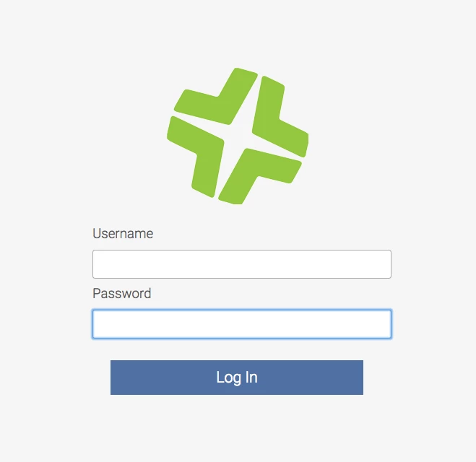Place cursor in the empty Username box
The image size is (476, 462).
(242, 264)
